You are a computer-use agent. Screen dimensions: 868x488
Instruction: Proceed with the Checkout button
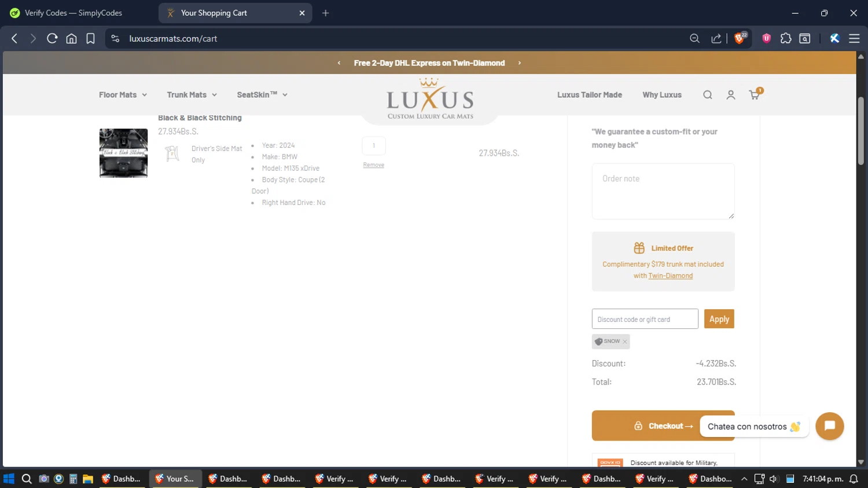[x=663, y=426]
